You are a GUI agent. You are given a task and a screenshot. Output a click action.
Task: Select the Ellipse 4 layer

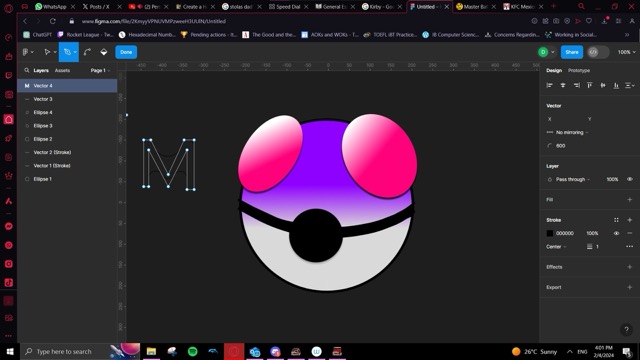click(x=67, y=112)
